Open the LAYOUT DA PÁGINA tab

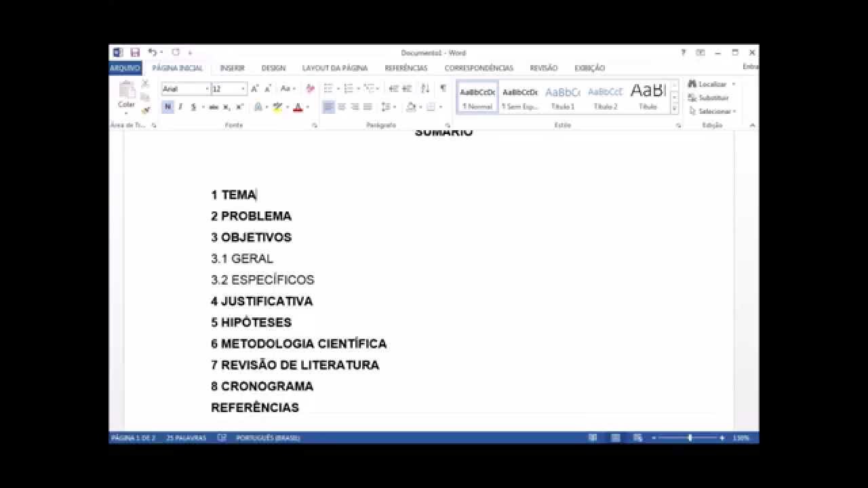click(335, 68)
